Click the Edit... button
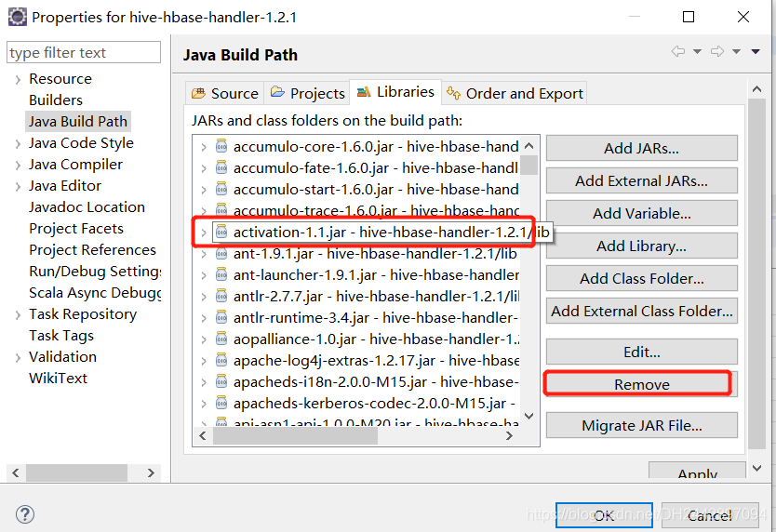 [x=641, y=352]
